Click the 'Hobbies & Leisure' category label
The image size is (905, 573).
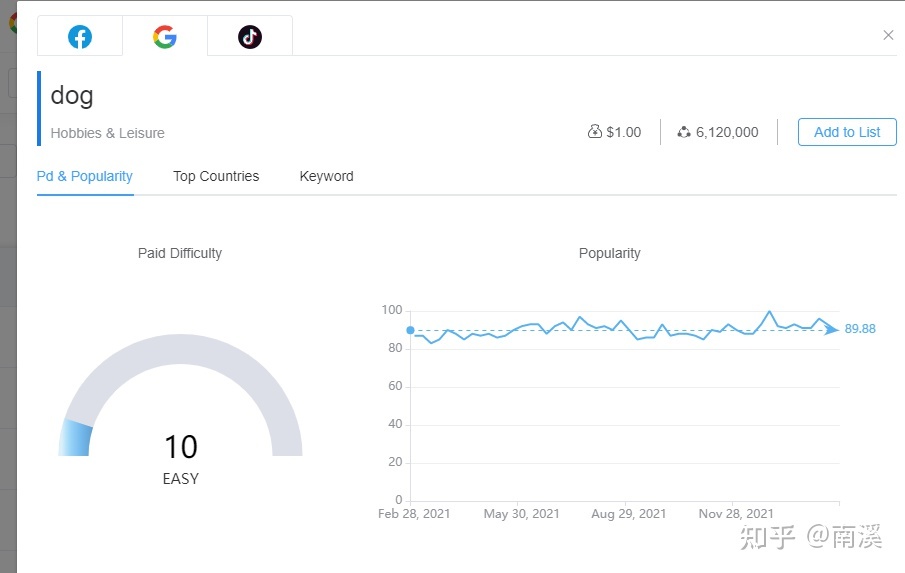(x=107, y=133)
